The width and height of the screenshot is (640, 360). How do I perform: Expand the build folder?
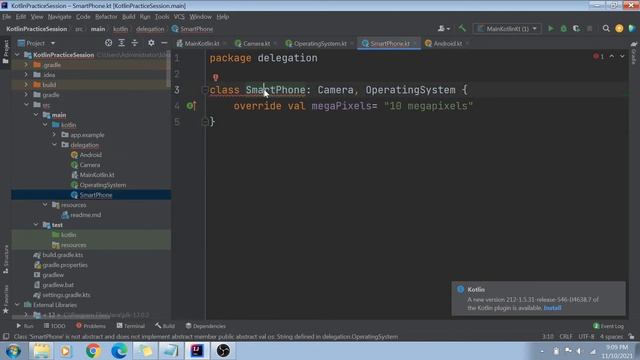[27, 85]
